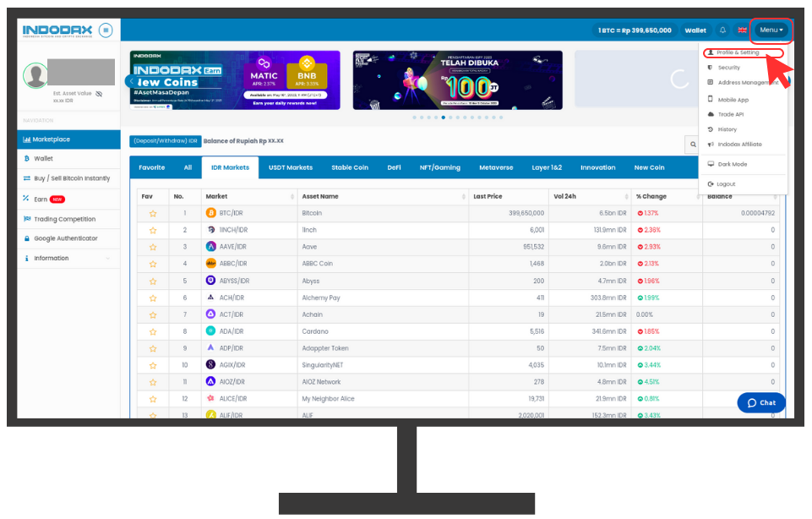The image size is (812, 519).
Task: Click the 1INCH/IDR coin icon
Action: click(210, 229)
